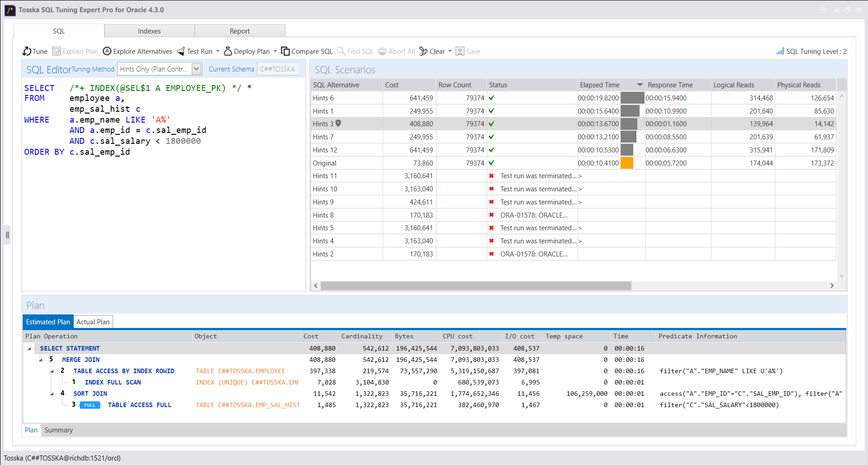Click the Find SQL magnifier icon
868x465 pixels.
[342, 51]
